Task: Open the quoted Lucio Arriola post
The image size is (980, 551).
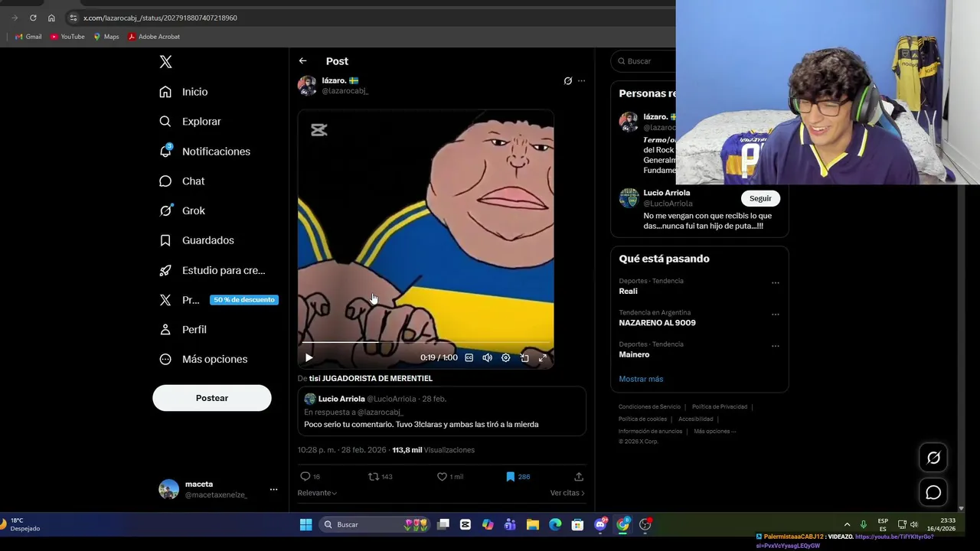Action: point(442,412)
